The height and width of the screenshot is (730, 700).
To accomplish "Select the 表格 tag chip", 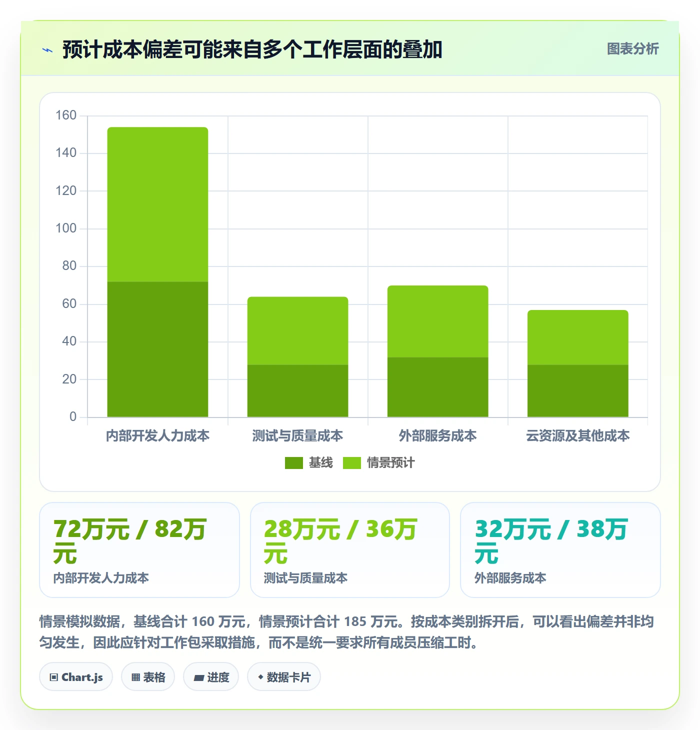I will 148,677.
